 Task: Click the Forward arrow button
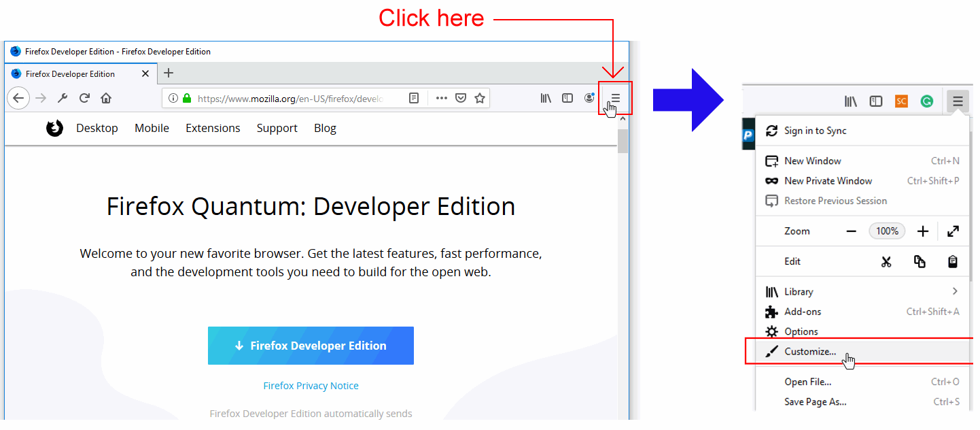click(x=41, y=98)
